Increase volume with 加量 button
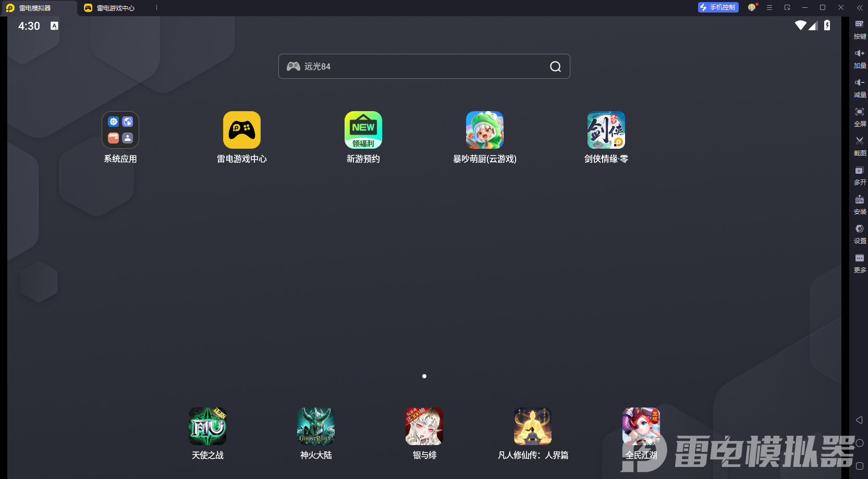 coord(860,59)
